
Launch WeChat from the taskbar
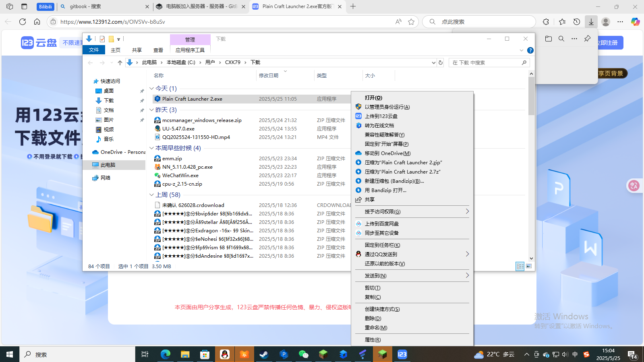[303, 354]
